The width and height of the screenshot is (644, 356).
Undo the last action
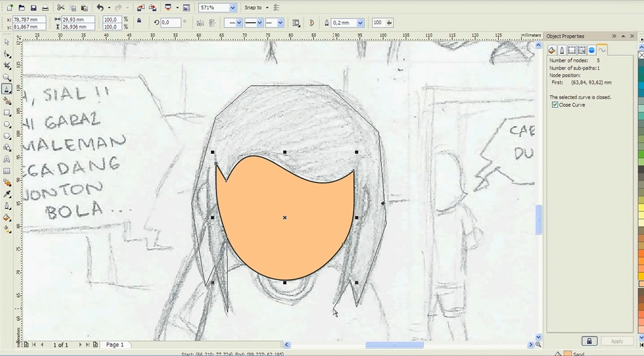(x=100, y=8)
